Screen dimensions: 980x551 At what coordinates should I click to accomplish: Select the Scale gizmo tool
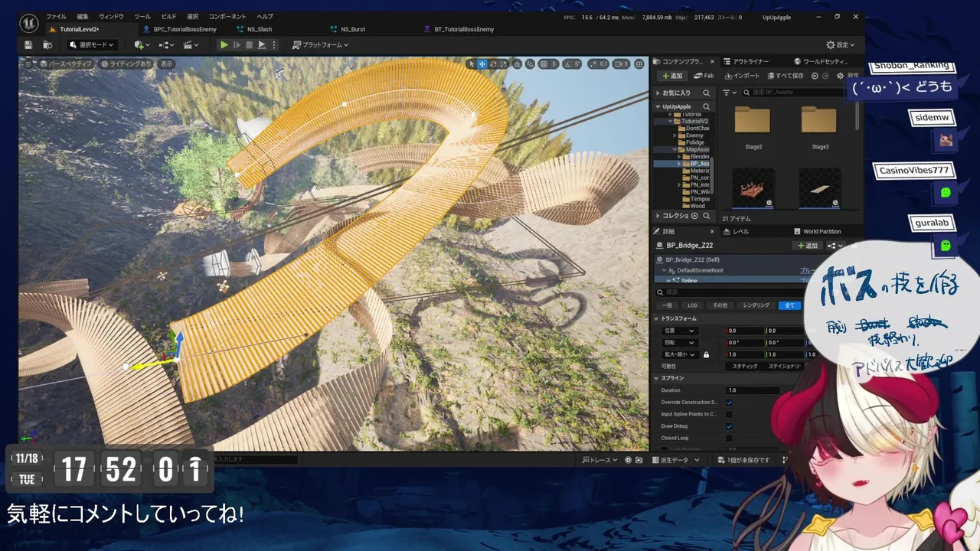tap(504, 64)
